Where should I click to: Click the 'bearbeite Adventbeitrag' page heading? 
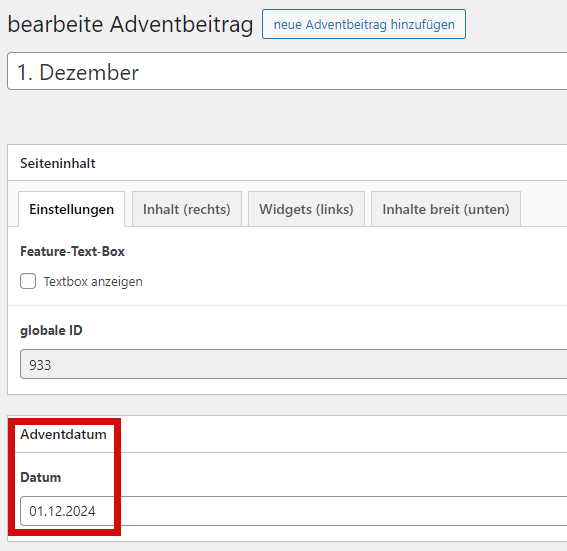click(131, 25)
